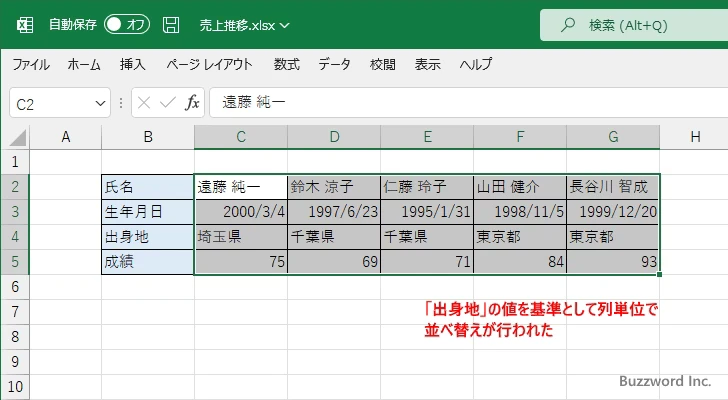
Task: Select row 7 header
Action: [15, 311]
